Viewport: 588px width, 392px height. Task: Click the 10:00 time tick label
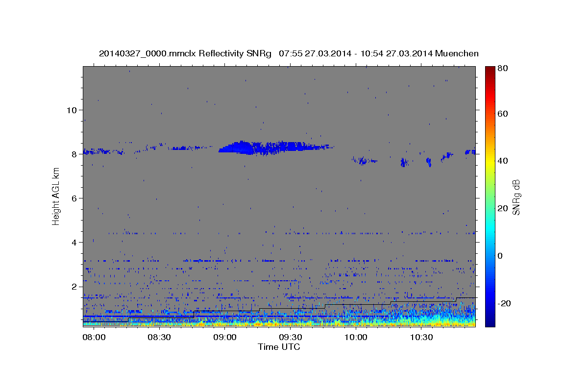tap(356, 338)
